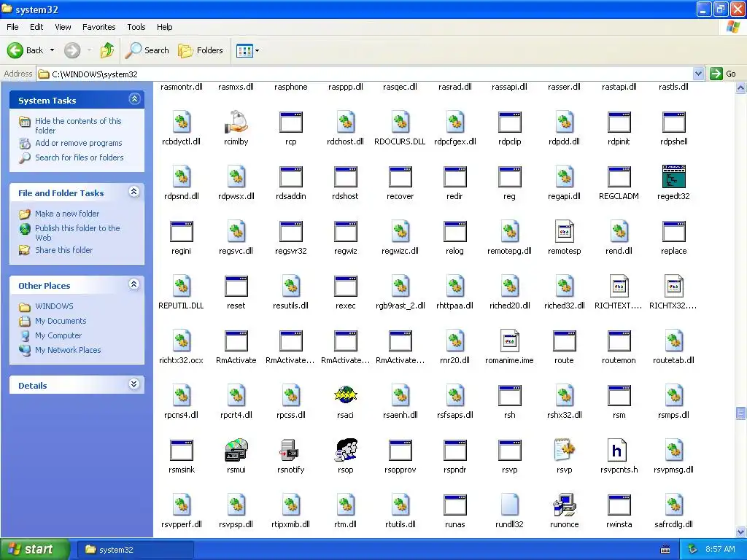Open the File menu
This screenshot has width=747, height=560.
[x=13, y=27]
